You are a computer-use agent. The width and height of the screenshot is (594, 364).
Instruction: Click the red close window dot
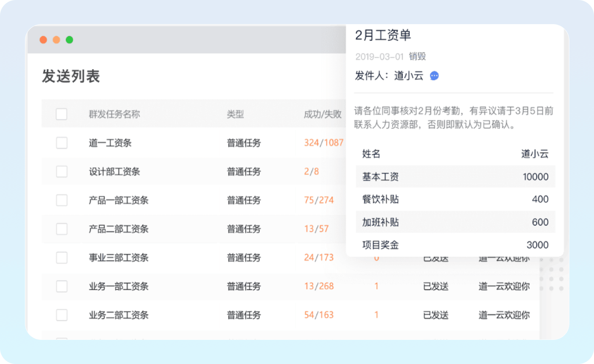point(44,40)
